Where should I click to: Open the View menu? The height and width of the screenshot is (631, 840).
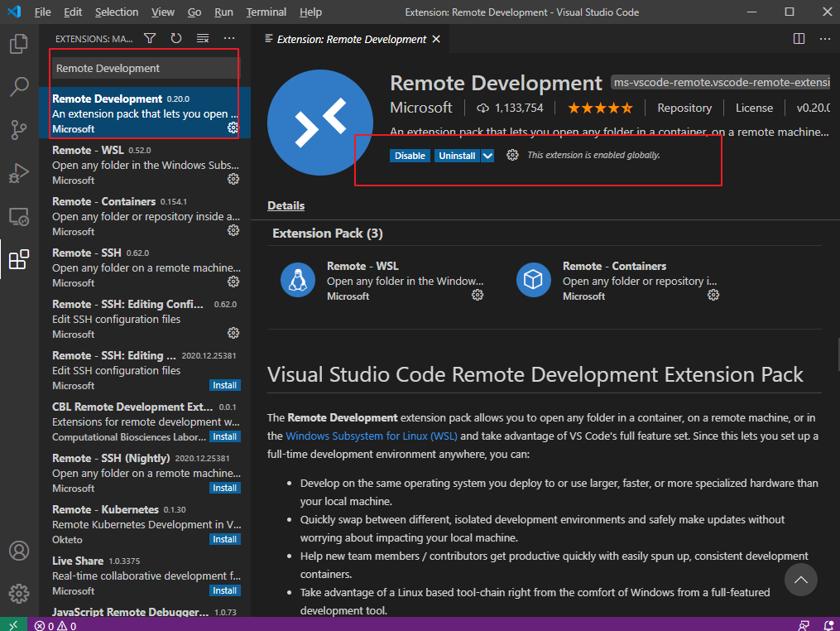[x=162, y=12]
